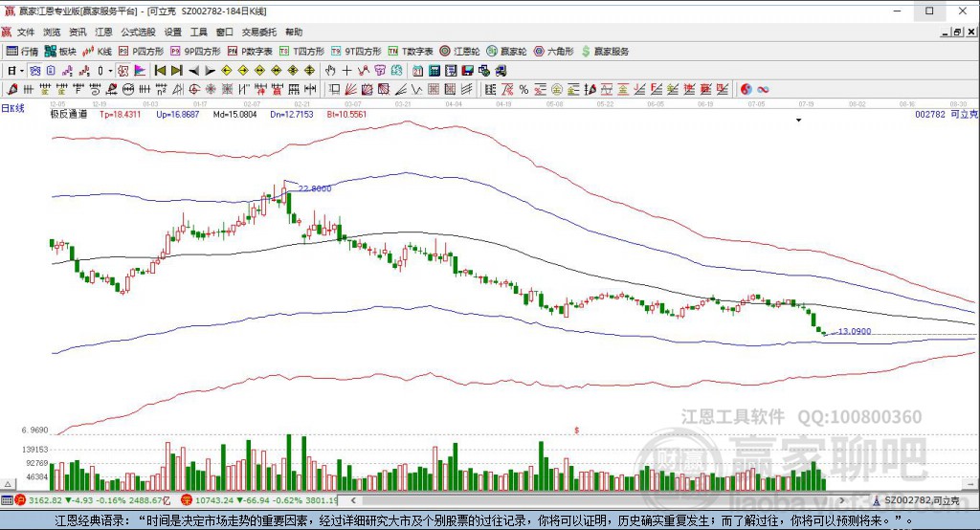This screenshot has height=530, width=980.
Task: Switch to K线 view
Action: [x=98, y=52]
